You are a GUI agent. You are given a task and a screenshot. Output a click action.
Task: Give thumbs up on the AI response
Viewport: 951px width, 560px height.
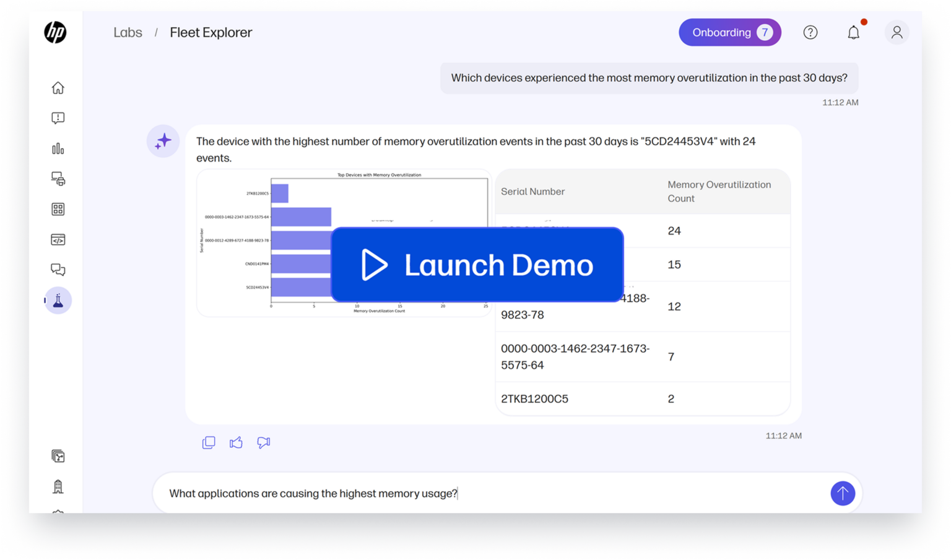(x=236, y=442)
